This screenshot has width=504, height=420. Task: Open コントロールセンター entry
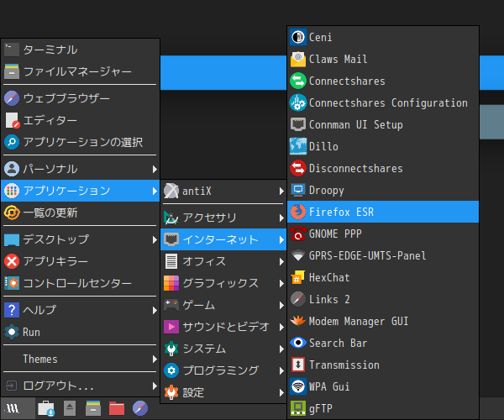tap(81, 283)
